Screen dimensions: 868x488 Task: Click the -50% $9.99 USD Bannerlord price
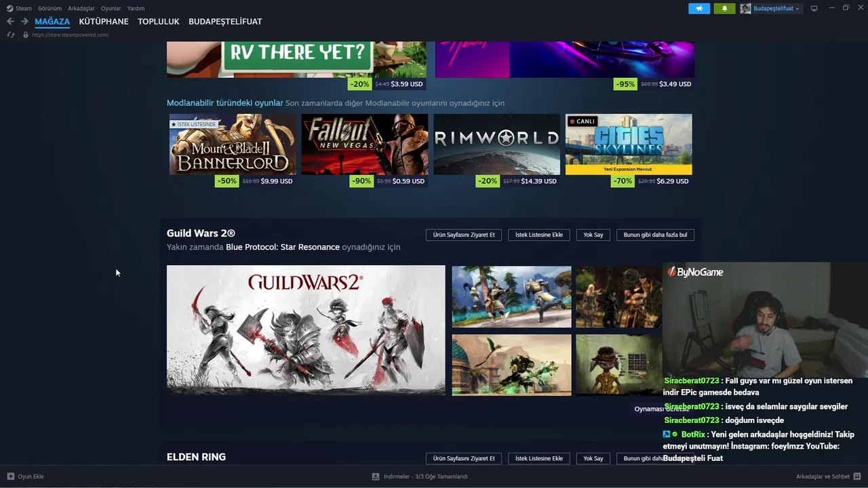pos(255,181)
